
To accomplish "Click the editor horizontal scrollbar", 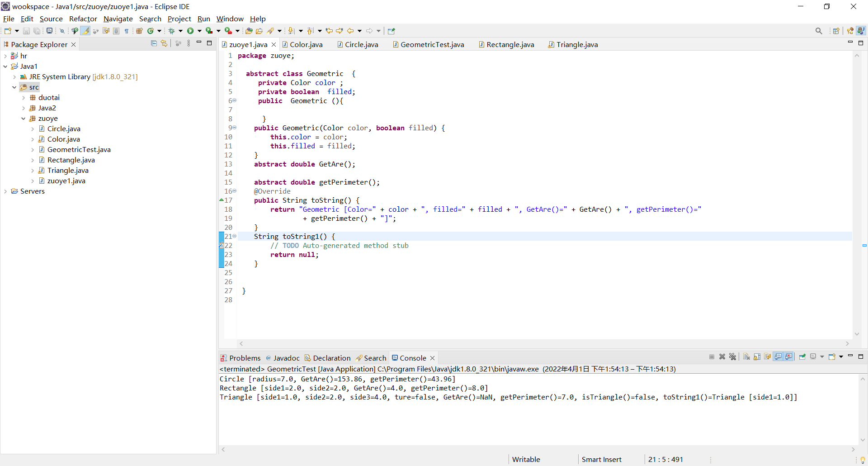I will coord(542,344).
